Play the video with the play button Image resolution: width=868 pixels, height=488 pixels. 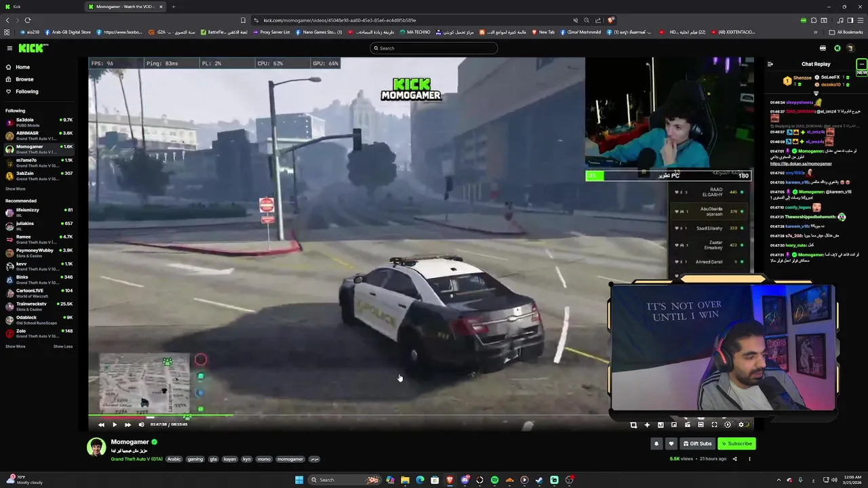pos(114,425)
